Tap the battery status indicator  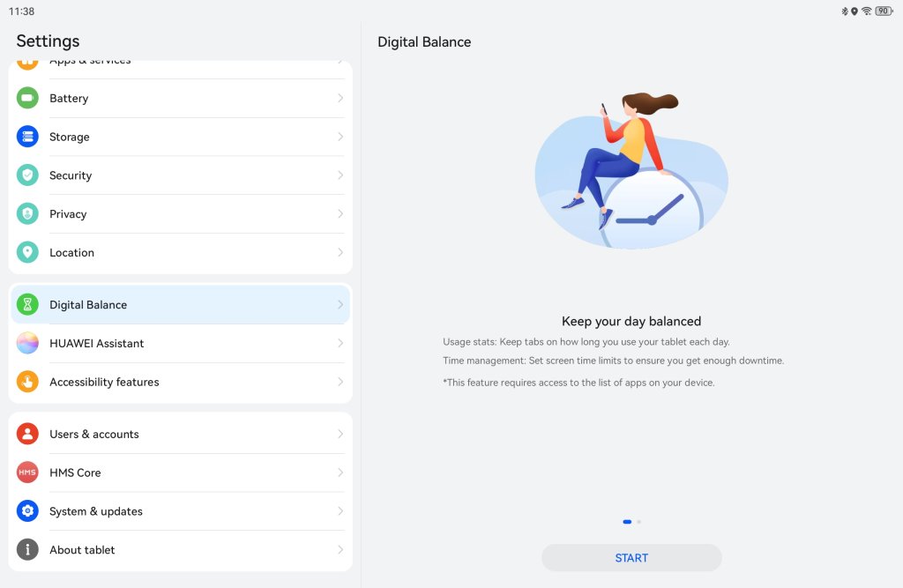coord(884,11)
